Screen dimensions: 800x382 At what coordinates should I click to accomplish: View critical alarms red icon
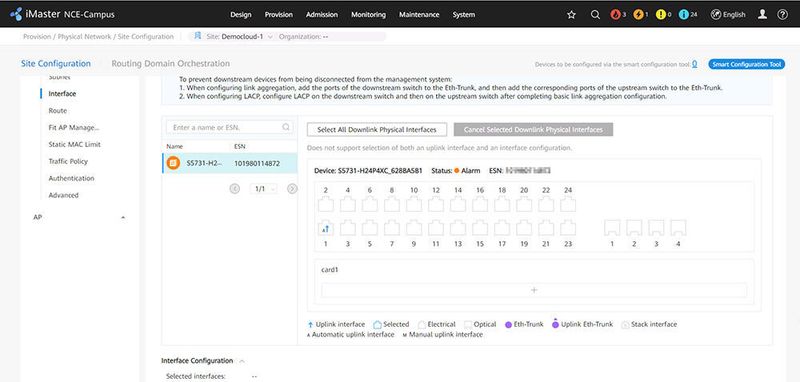pyautogui.click(x=615, y=15)
